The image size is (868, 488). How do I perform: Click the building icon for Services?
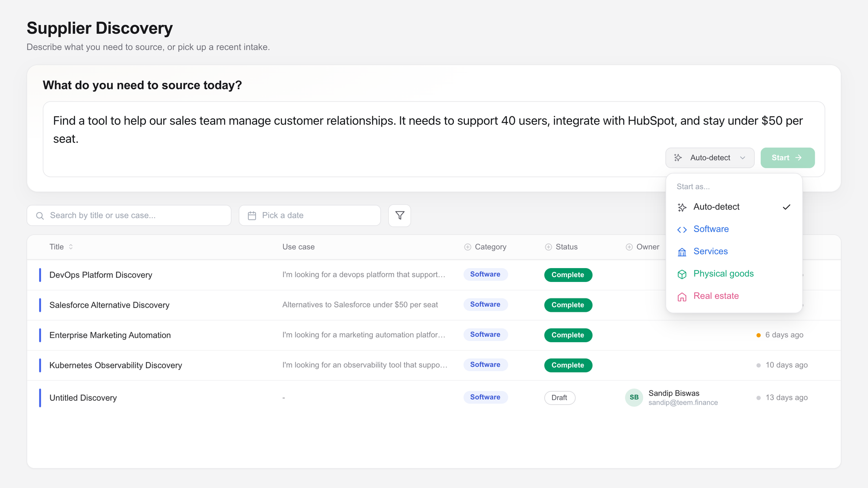682,252
